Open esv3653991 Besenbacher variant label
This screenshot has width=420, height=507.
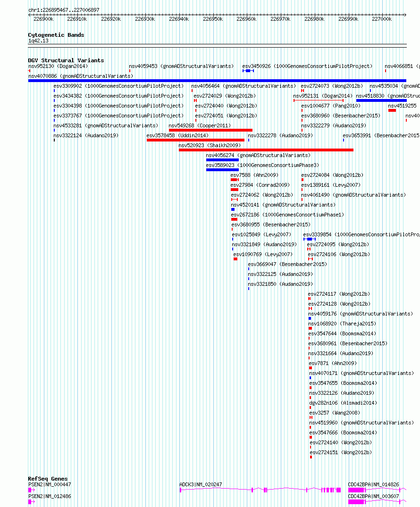pyautogui.click(x=381, y=135)
